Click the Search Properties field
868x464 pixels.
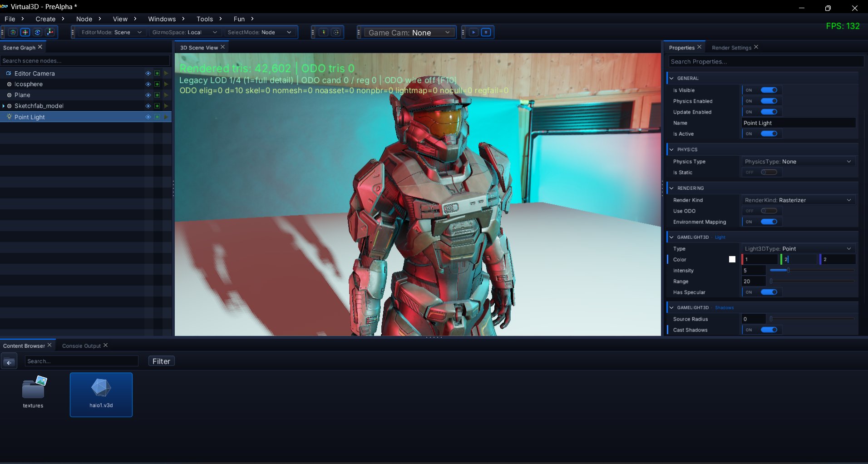point(766,61)
